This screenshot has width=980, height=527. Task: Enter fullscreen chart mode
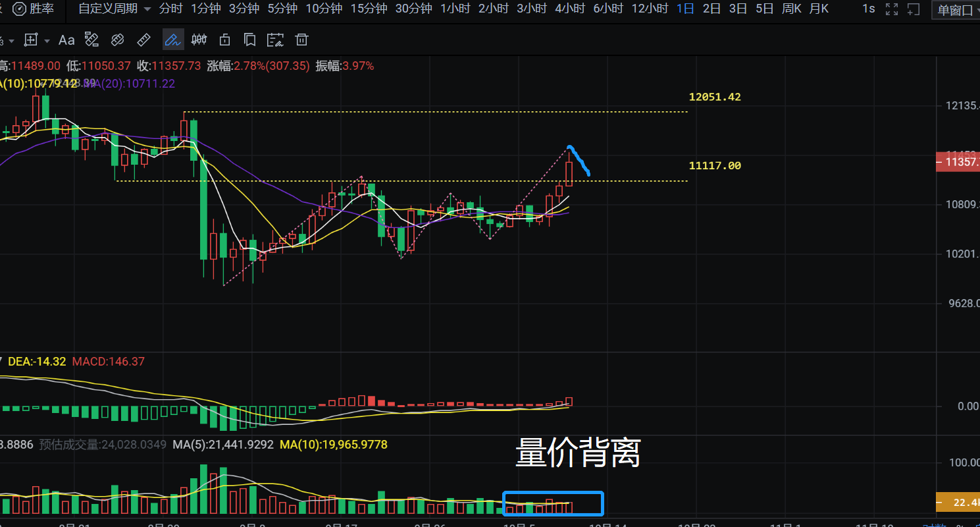pyautogui.click(x=892, y=9)
